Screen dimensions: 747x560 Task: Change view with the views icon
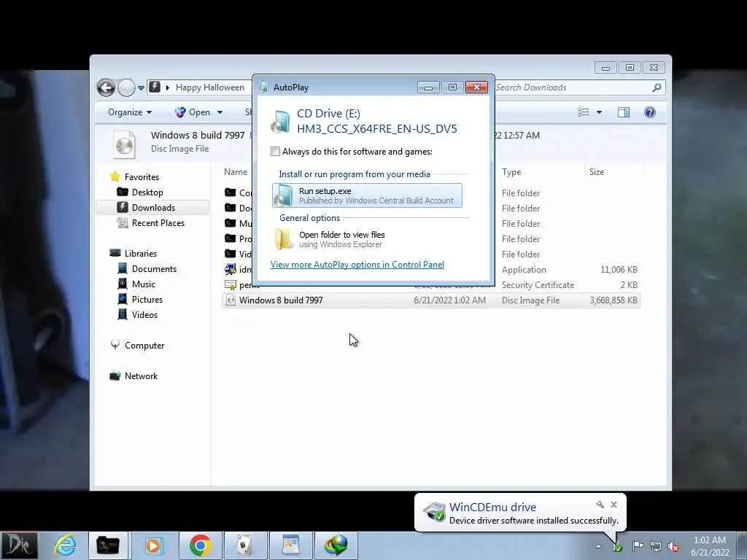(x=583, y=112)
